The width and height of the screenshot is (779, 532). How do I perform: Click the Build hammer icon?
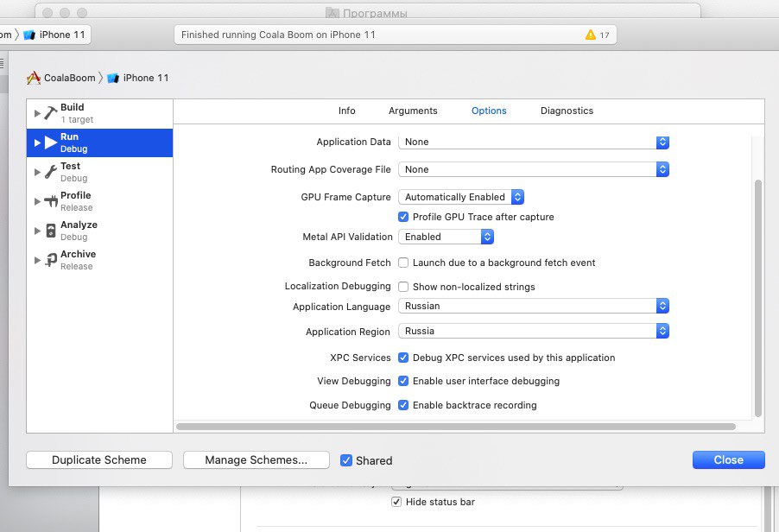(x=51, y=113)
